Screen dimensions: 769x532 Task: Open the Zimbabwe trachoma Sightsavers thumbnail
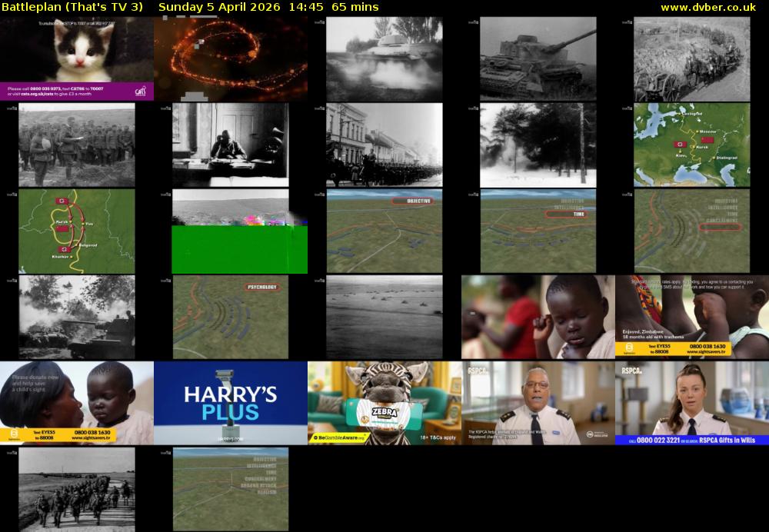692,317
